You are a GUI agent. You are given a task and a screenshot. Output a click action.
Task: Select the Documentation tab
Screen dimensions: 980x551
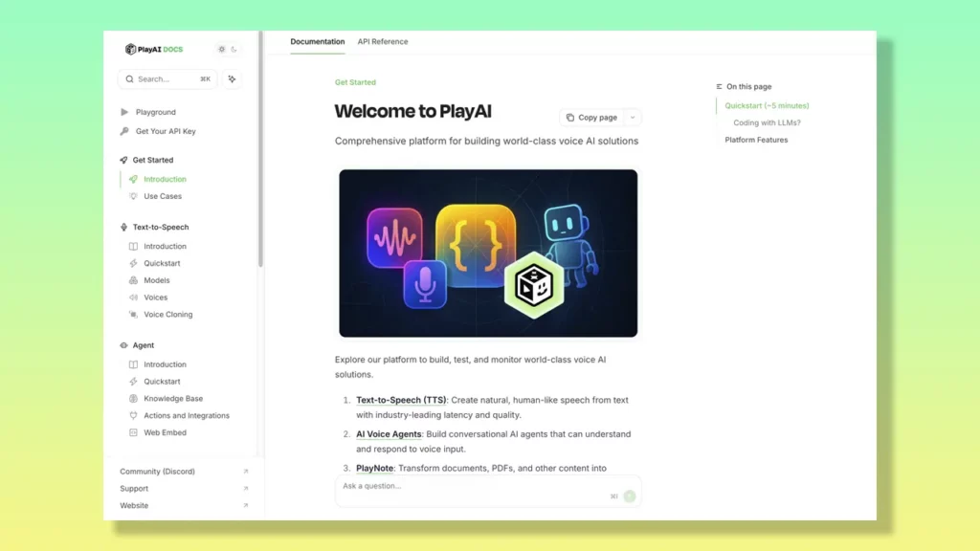click(x=317, y=42)
